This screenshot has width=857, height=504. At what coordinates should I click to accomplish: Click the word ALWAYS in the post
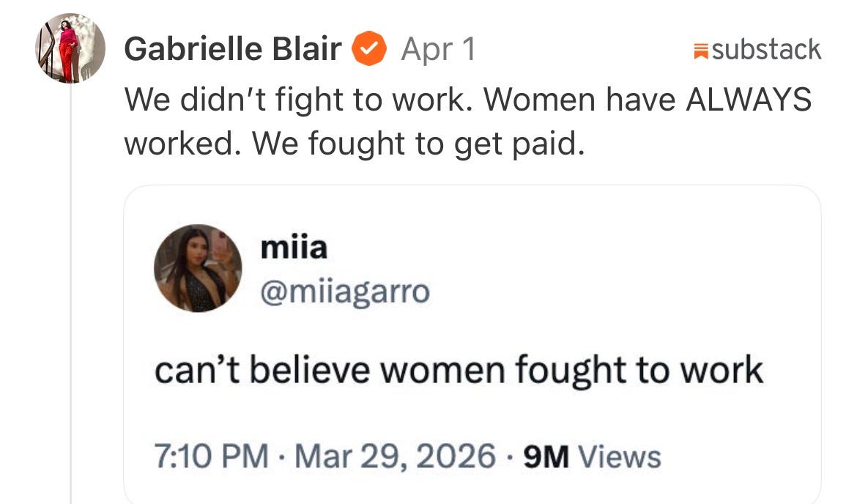749,100
